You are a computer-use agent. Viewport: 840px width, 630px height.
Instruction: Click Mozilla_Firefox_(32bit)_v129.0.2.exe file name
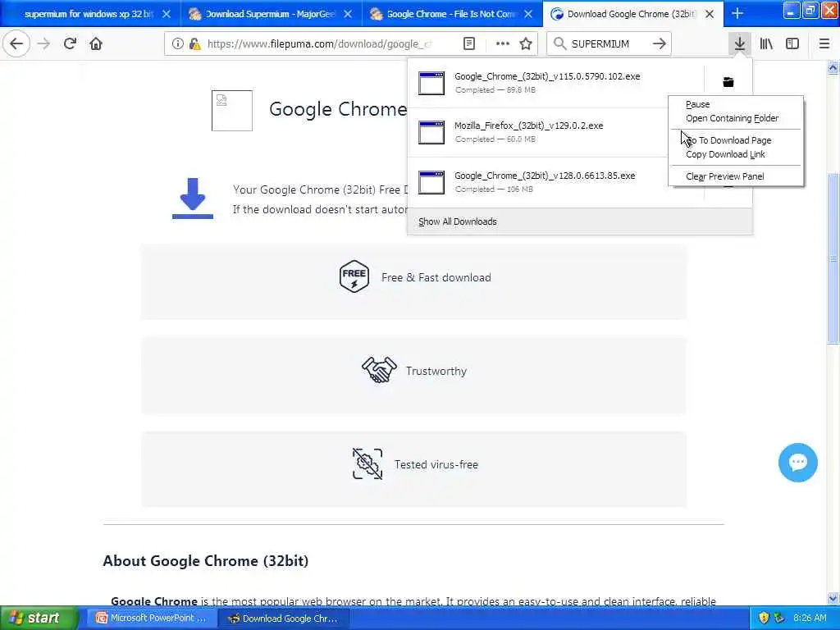(529, 126)
